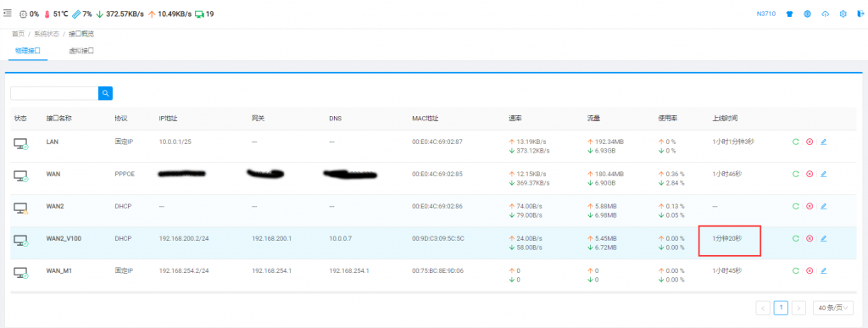
Task: Click the blue search magnifier button
Action: click(x=105, y=93)
